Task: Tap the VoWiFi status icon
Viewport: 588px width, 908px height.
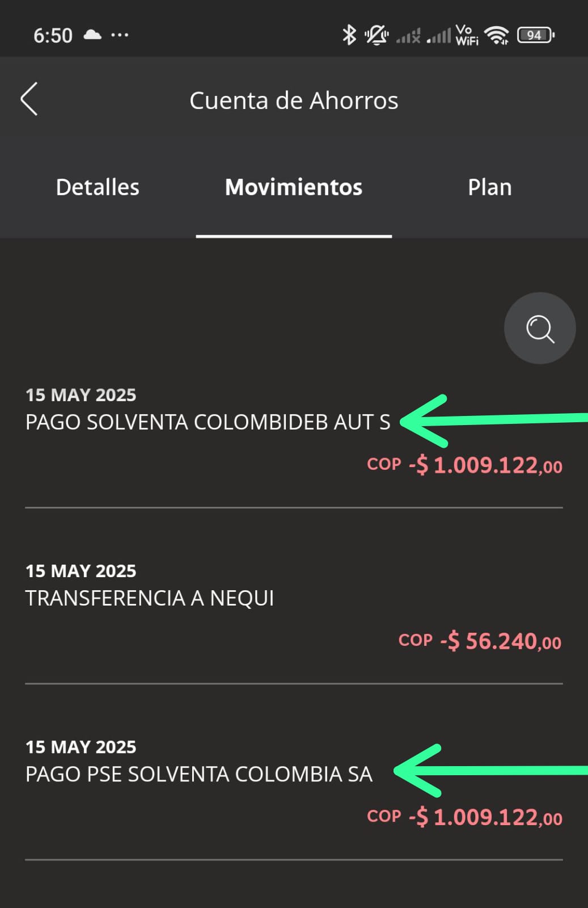Action: click(467, 35)
